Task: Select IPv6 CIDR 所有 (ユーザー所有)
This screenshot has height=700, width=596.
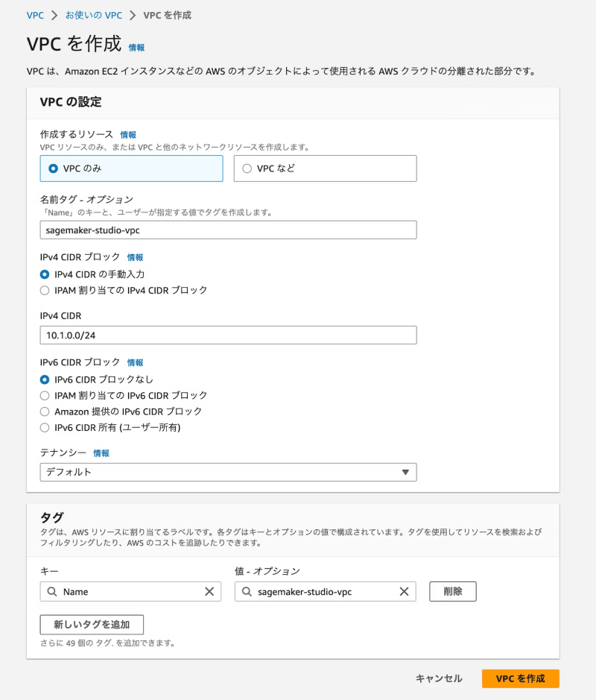Action: [45, 428]
